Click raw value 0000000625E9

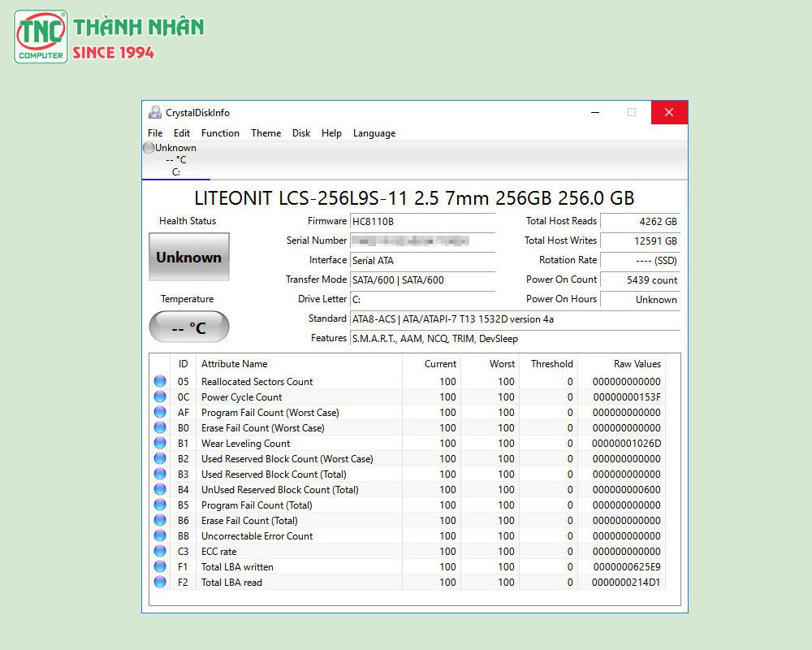coord(627,567)
